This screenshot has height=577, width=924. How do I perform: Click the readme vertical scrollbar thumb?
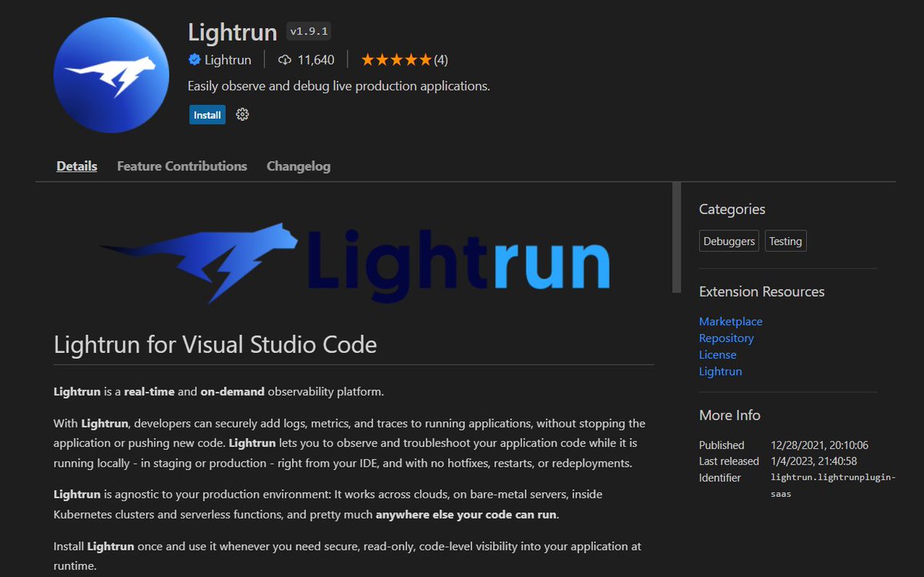coord(676,237)
